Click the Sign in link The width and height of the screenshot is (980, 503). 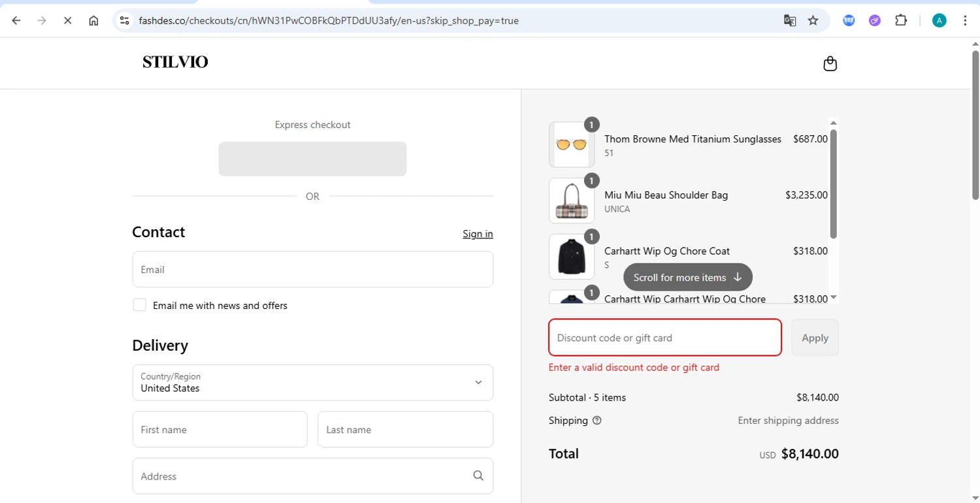click(478, 234)
